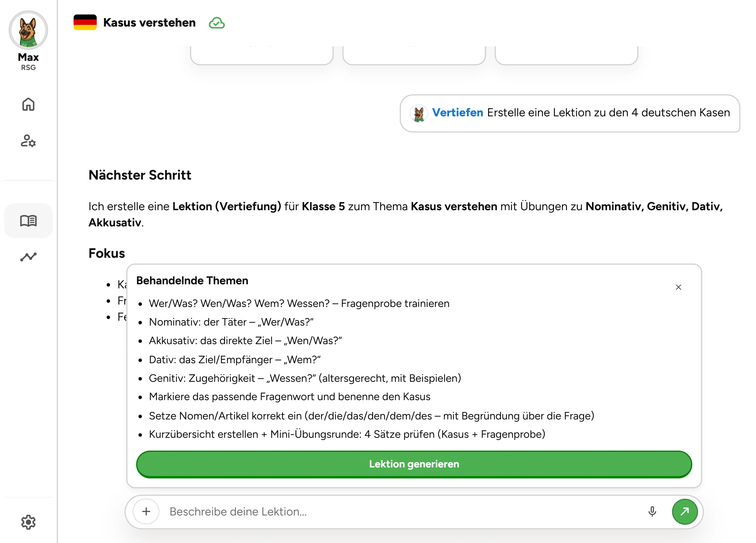Screen dimensions: 756x543
Task: Click the small dog avatar in message
Action: point(419,113)
